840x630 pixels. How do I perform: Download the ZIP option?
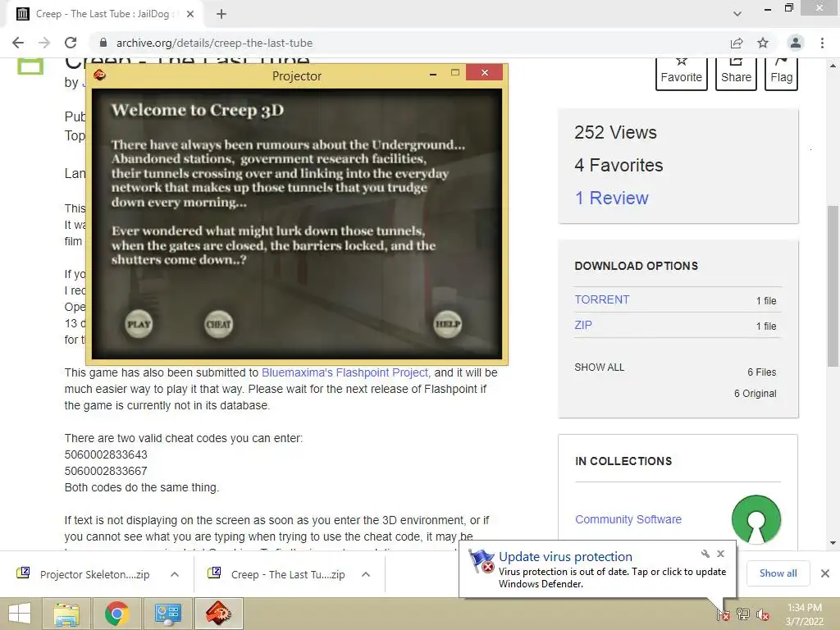[x=583, y=325]
